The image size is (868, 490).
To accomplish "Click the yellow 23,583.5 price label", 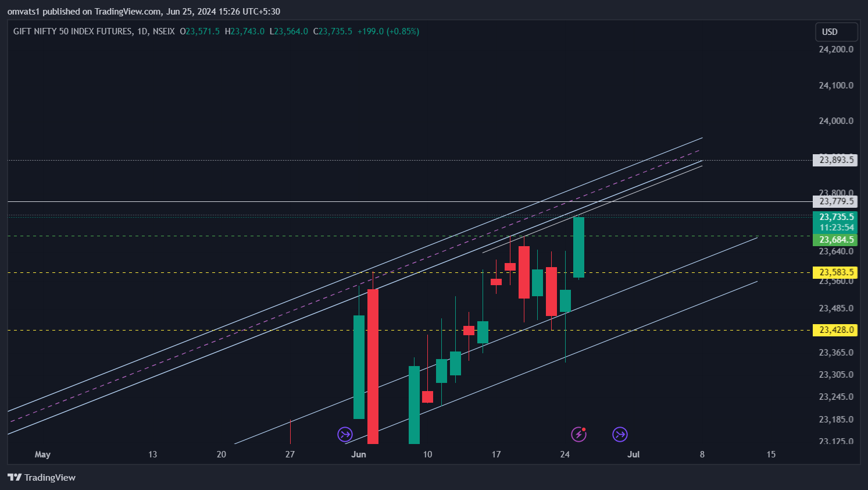I will [x=835, y=272].
